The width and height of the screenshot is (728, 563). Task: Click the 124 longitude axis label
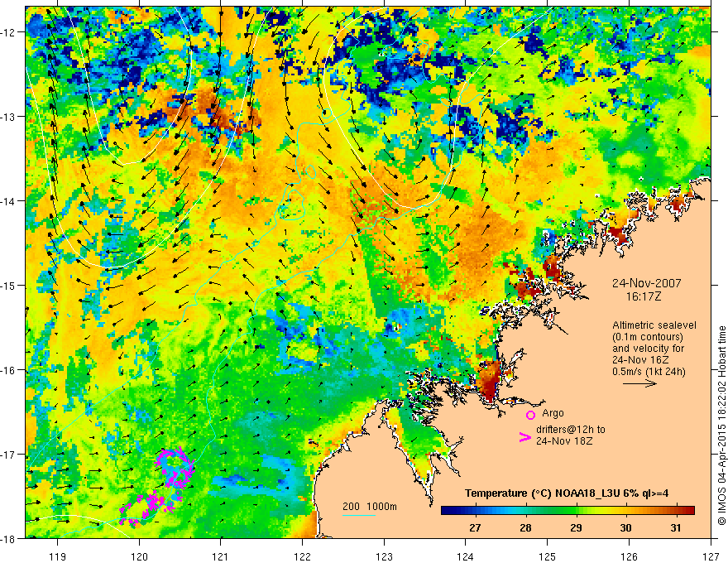click(x=466, y=556)
